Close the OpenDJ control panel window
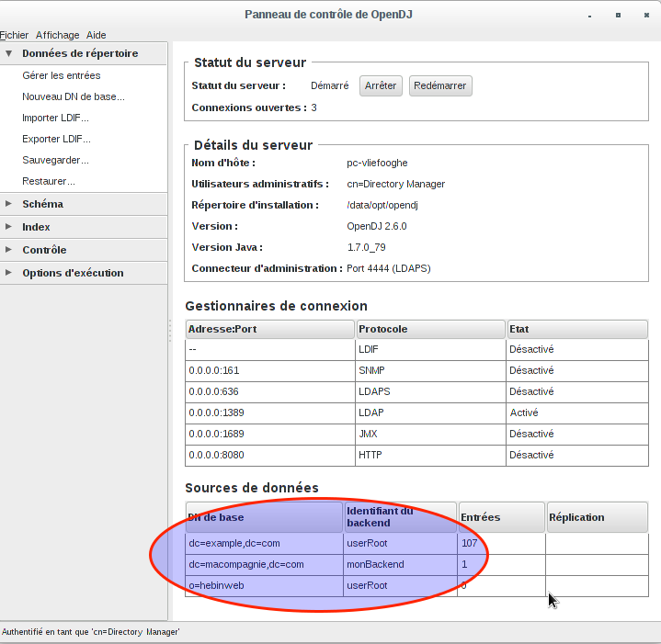The image size is (661, 644). [646, 16]
